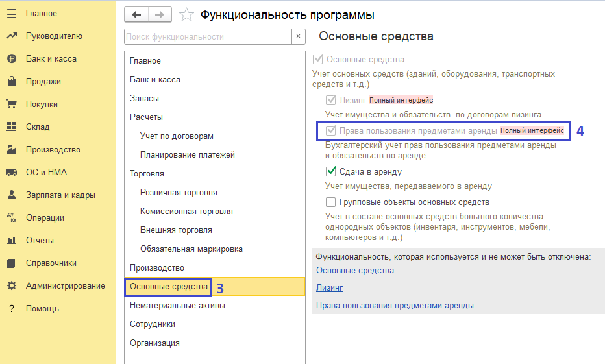Toggle the Лизинг checkbox
Image resolution: width=605 pixels, height=364 pixels.
[x=331, y=101]
